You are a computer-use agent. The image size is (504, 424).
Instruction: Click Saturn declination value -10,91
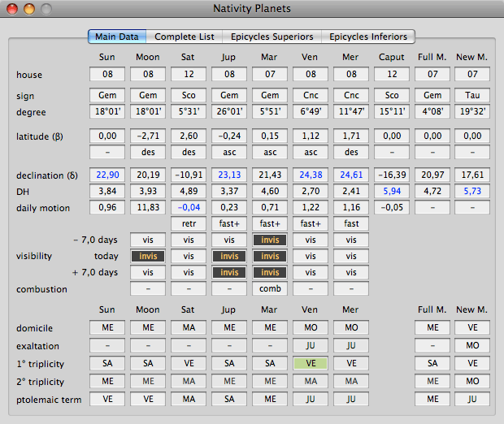click(189, 175)
